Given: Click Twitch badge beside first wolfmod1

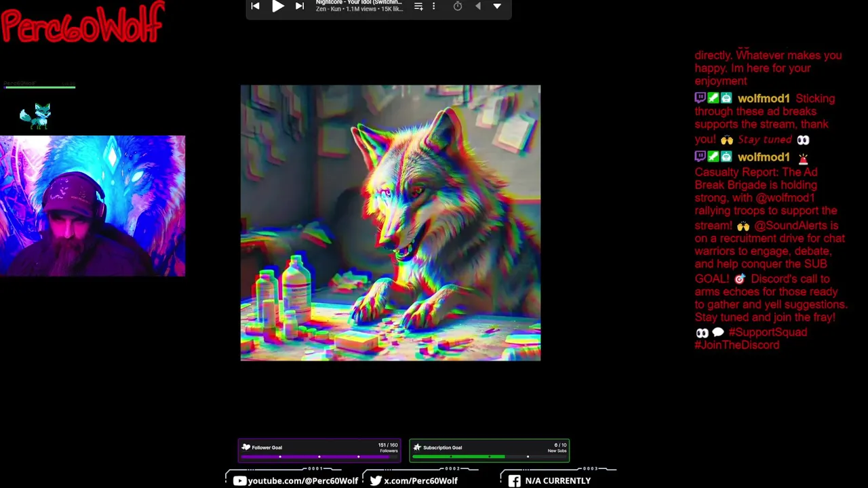Looking at the screenshot, I should click(701, 98).
